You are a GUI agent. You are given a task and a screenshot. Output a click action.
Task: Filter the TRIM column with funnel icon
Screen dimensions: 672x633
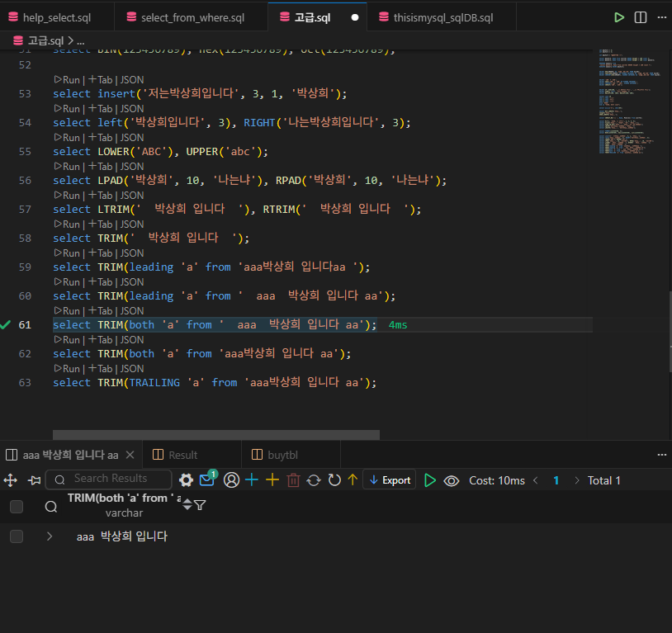tap(200, 505)
